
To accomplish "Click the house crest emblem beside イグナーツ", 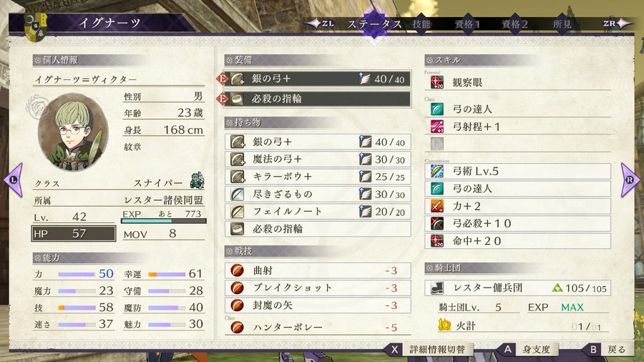I will coord(36,26).
